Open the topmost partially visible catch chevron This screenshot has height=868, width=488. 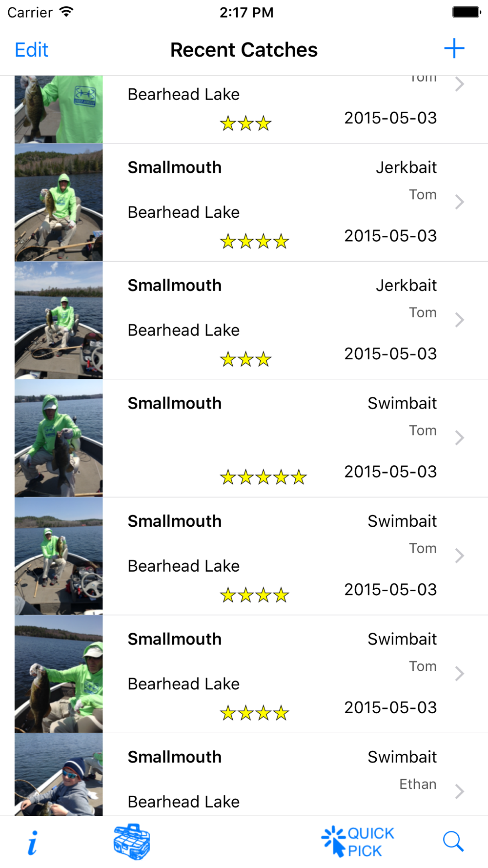[x=459, y=84]
